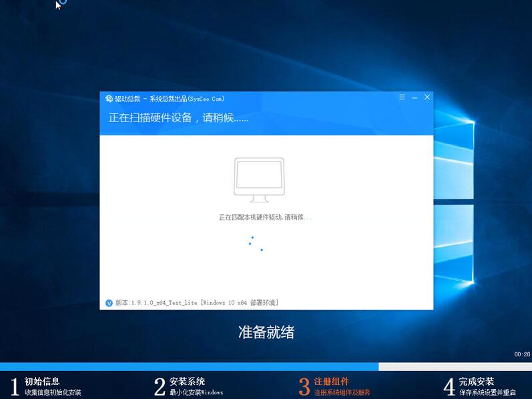
Task: Click the 正在扫描硬件设备 heading text
Action: coord(178,117)
